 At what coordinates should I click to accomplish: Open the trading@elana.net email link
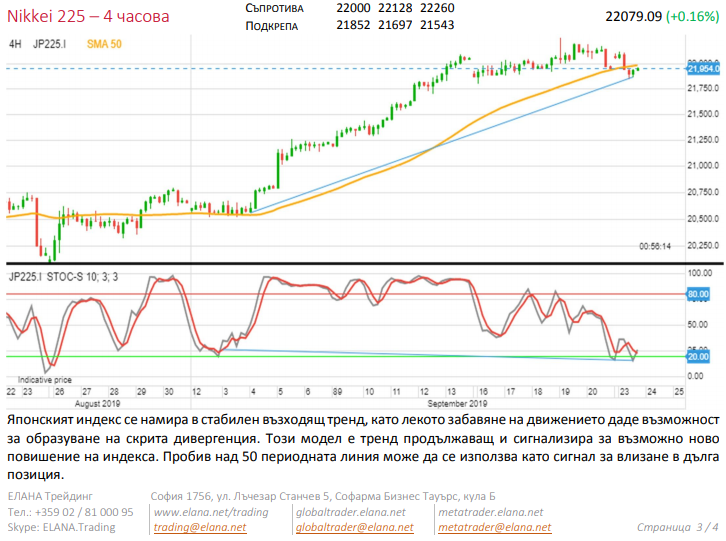tap(200, 527)
